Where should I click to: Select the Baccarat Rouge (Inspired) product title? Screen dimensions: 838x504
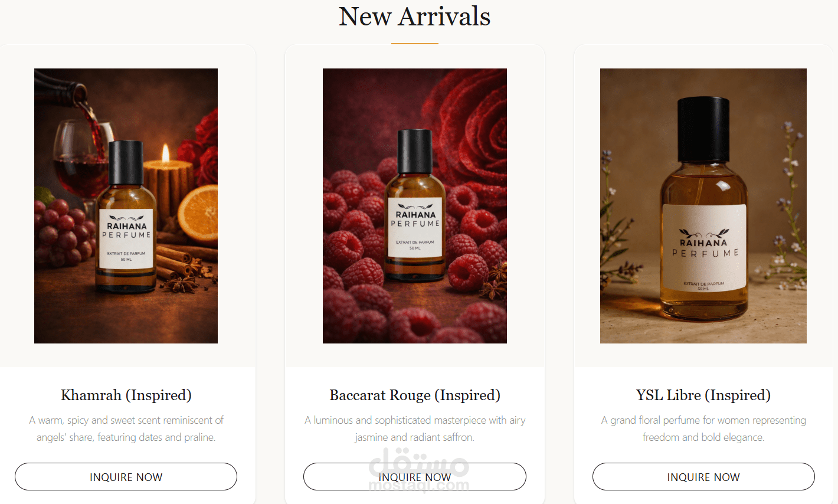[x=415, y=395]
